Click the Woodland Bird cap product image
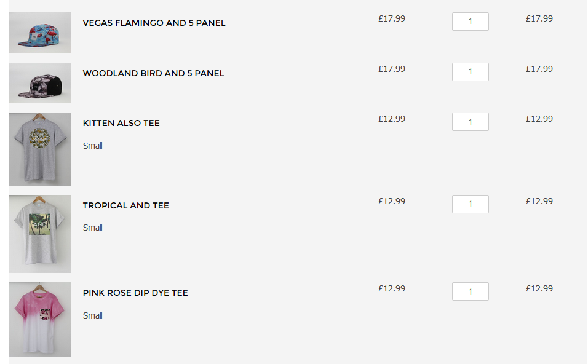The width and height of the screenshot is (588, 364). tap(40, 83)
